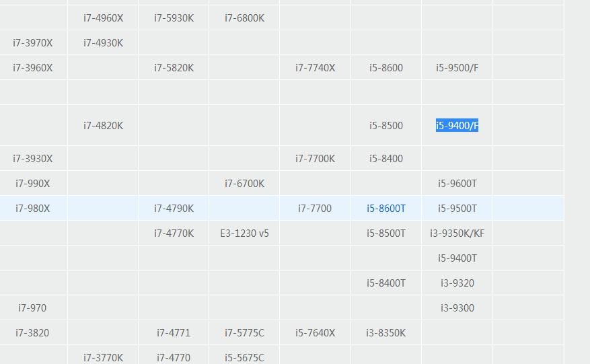Click the highlighted i5-9400/F text

tap(457, 126)
